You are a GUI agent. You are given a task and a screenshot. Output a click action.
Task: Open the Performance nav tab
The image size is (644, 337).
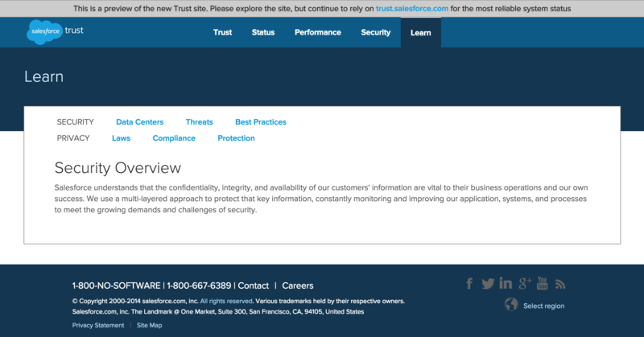(x=318, y=32)
